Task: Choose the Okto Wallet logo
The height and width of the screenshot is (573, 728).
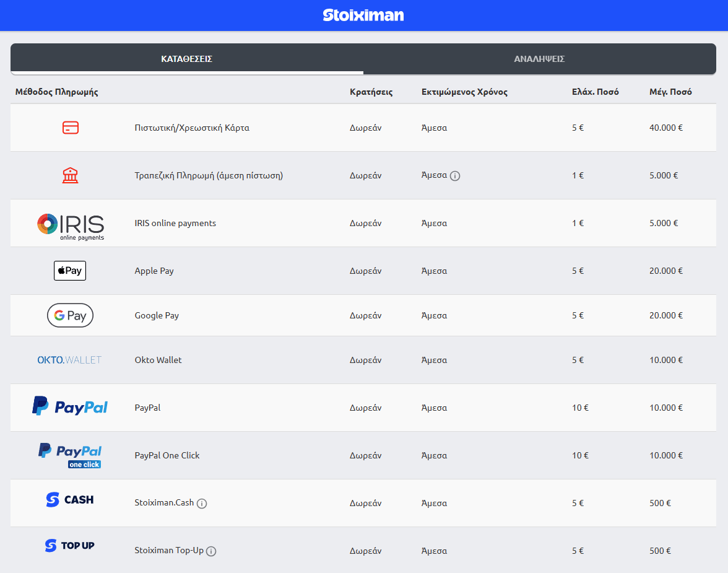Action: coord(69,360)
